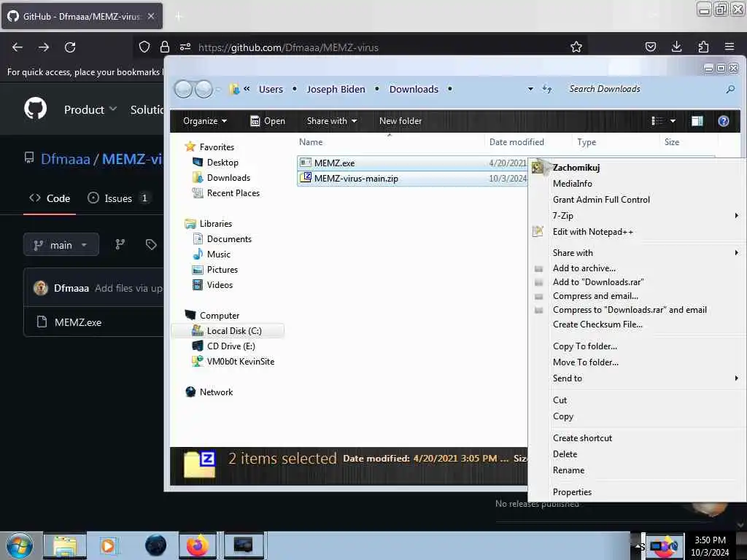Expand the 7-Zip submenu

coord(638,216)
